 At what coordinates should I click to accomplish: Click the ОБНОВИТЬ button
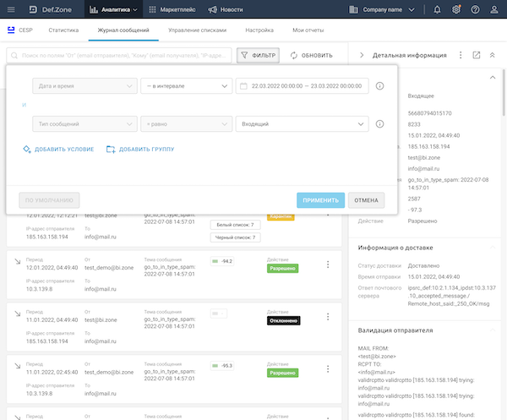311,55
